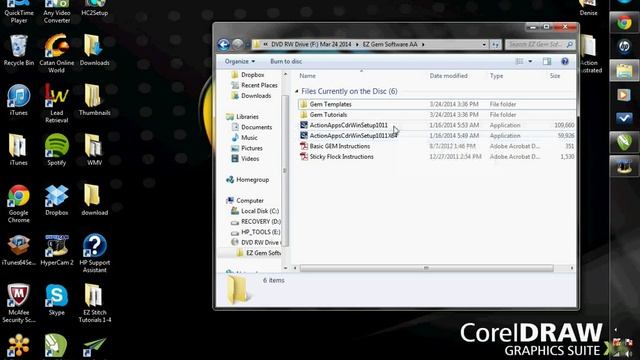The image size is (640, 360).
Task: Open the Thumbnails desktop folder
Action: point(95,100)
